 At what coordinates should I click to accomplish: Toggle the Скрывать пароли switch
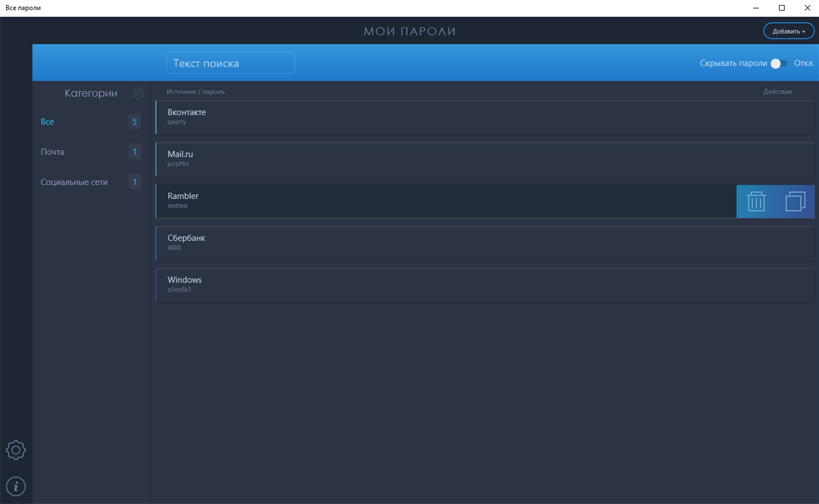coord(779,63)
